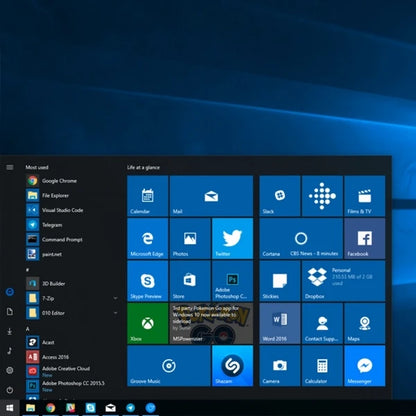Click the letter A section header
Image resolution: width=416 pixels, height=416 pixels.
pyautogui.click(x=28, y=329)
